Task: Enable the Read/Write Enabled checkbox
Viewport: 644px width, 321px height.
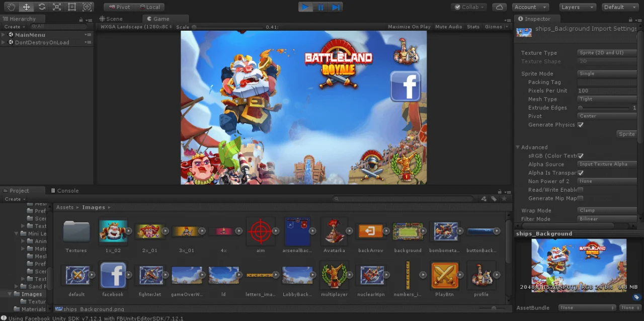Action: coord(581,190)
